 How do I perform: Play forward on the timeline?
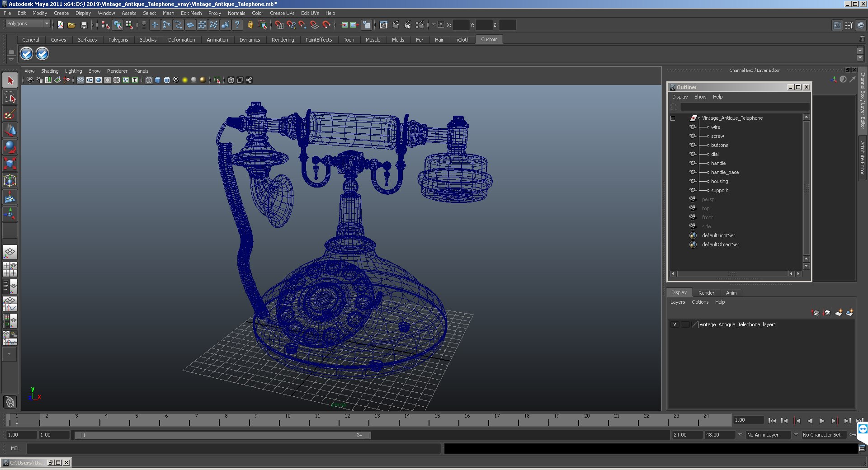point(822,421)
